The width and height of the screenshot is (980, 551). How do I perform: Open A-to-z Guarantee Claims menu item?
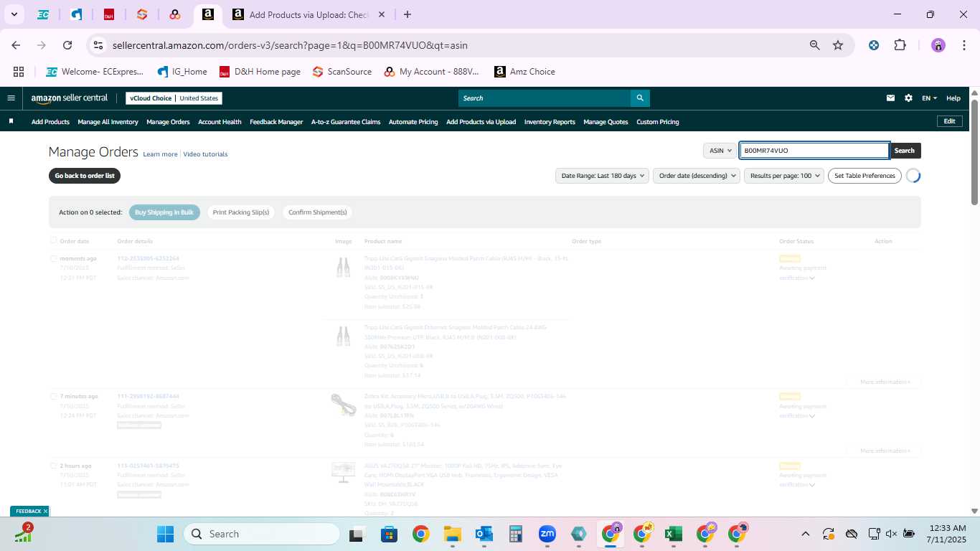pos(346,122)
